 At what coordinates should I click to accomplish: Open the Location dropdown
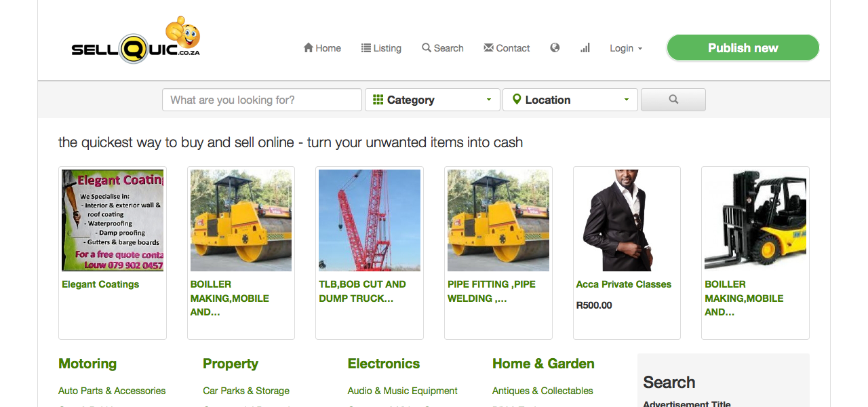(570, 100)
